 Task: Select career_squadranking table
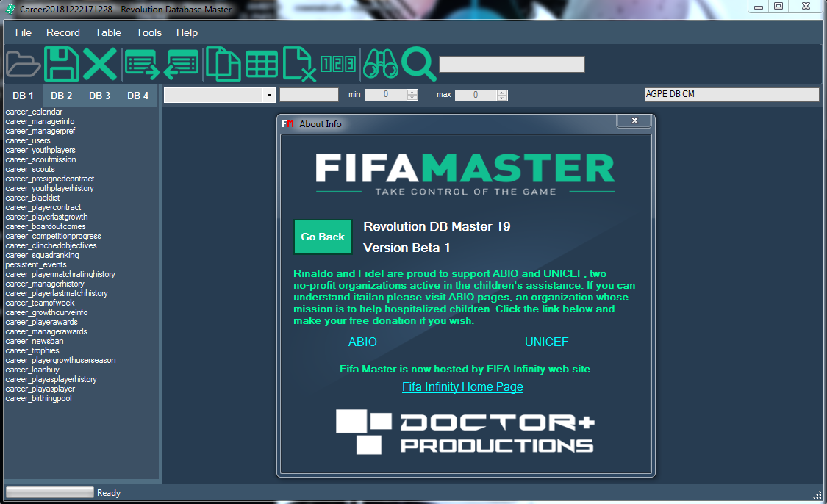pos(42,255)
